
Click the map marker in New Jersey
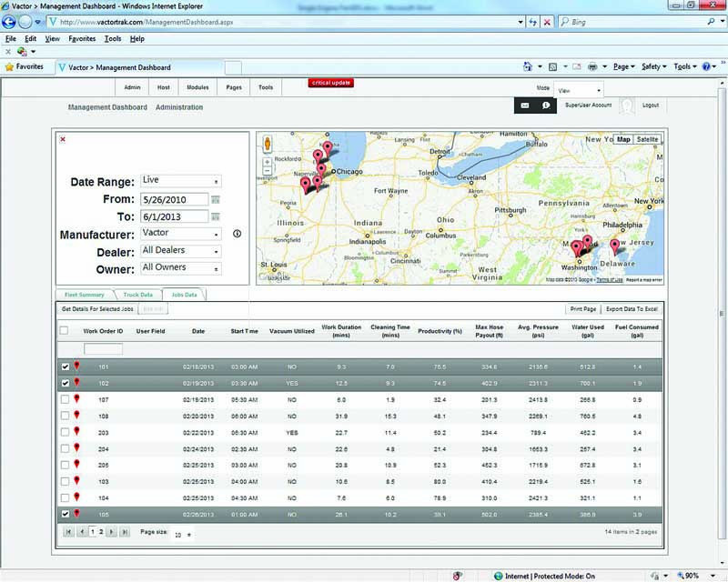[x=615, y=246]
